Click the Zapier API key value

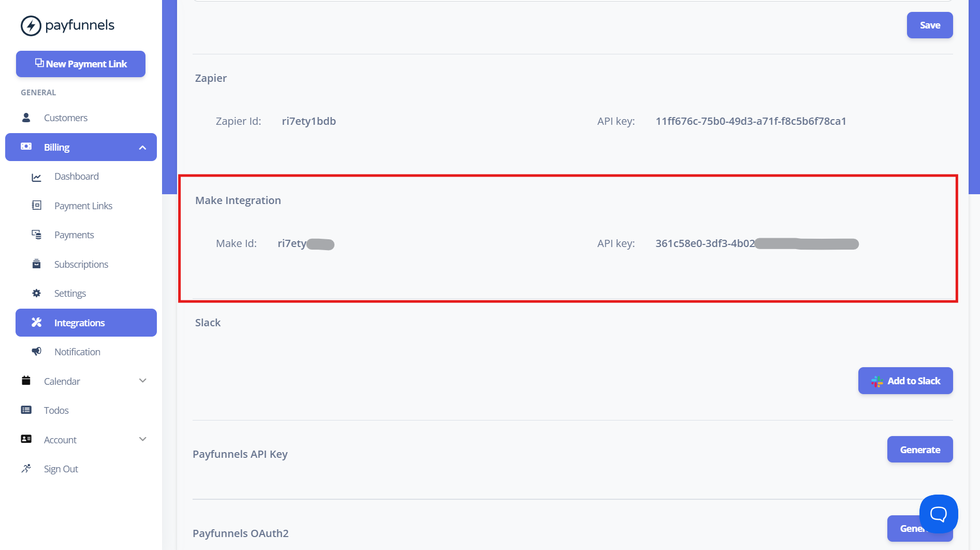click(751, 121)
